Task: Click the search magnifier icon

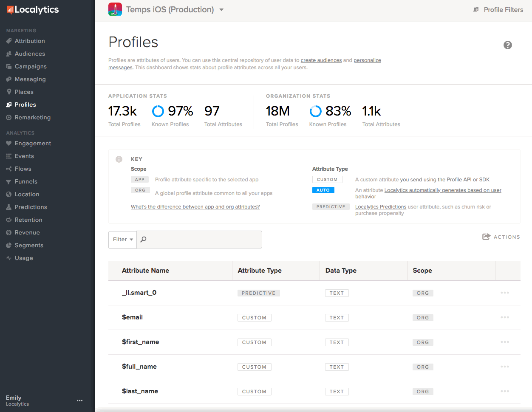Action: 144,240
